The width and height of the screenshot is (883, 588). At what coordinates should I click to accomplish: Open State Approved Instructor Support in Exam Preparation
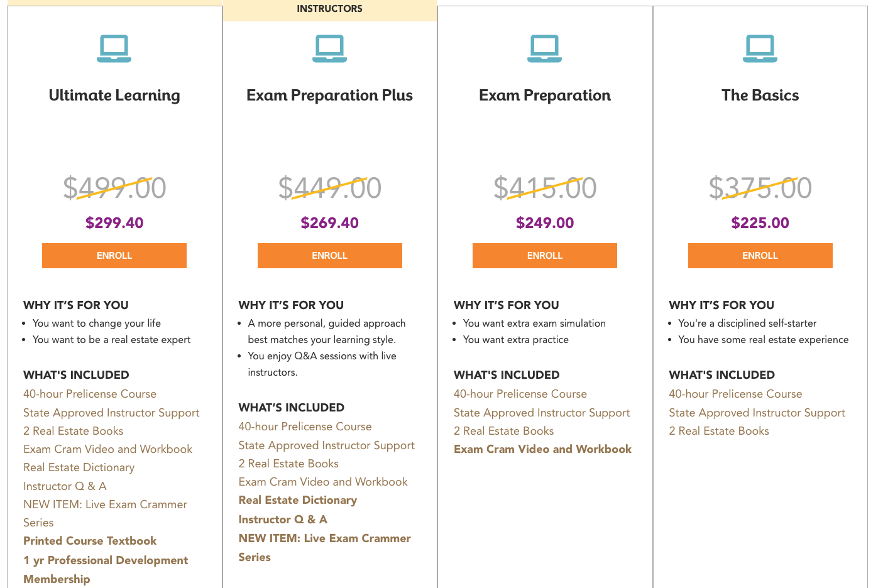[x=542, y=413]
